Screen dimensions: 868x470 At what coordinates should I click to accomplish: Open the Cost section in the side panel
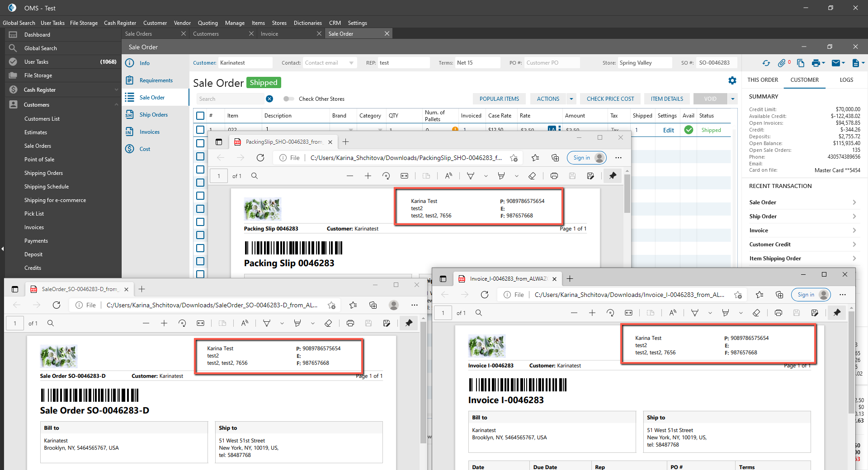[x=145, y=149]
